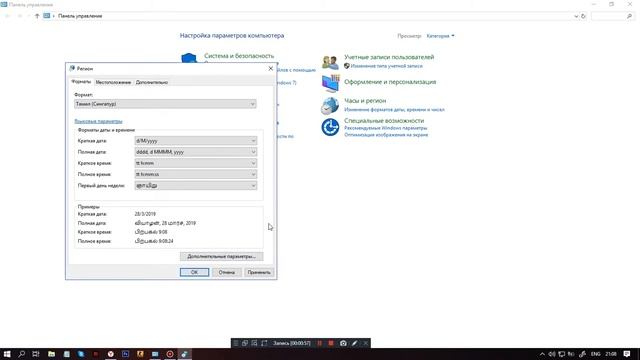Click the refresh icon beside address bar
The image size is (640, 360).
tap(583, 16)
